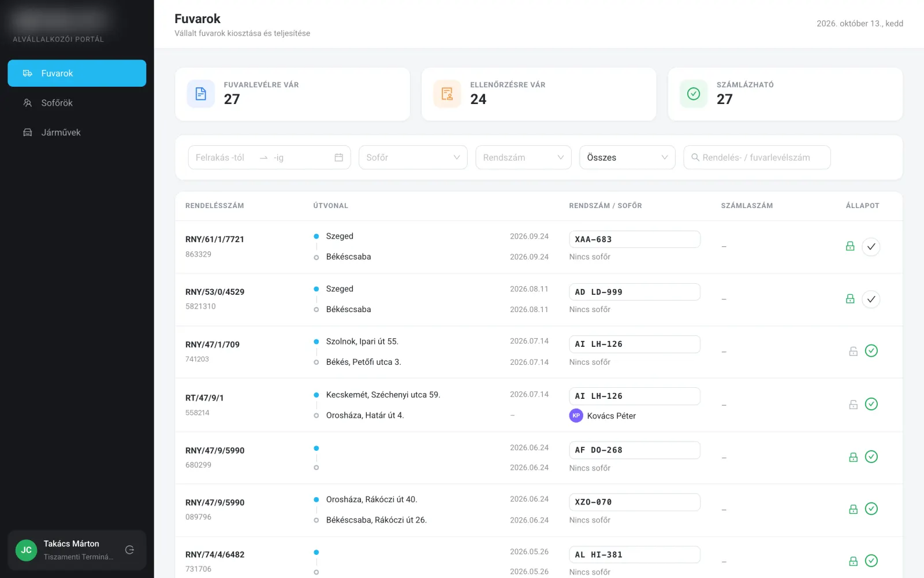
Task: Open the Összes status dropdown
Action: (x=627, y=157)
